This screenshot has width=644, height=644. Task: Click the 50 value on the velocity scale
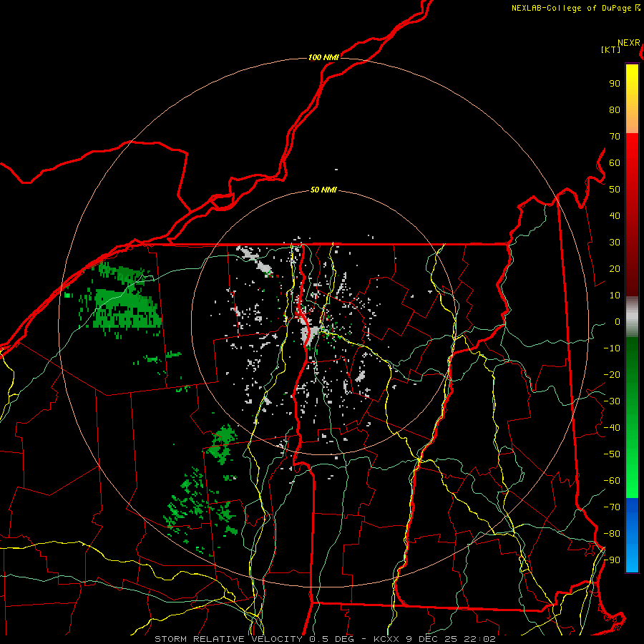(x=615, y=190)
